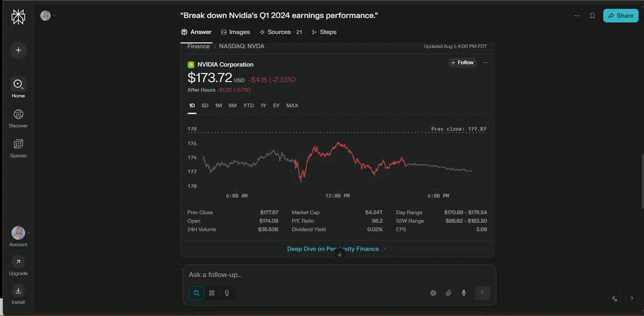Click the NVIDIA green logo icon
Image resolution: width=644 pixels, height=316 pixels.
point(191,65)
